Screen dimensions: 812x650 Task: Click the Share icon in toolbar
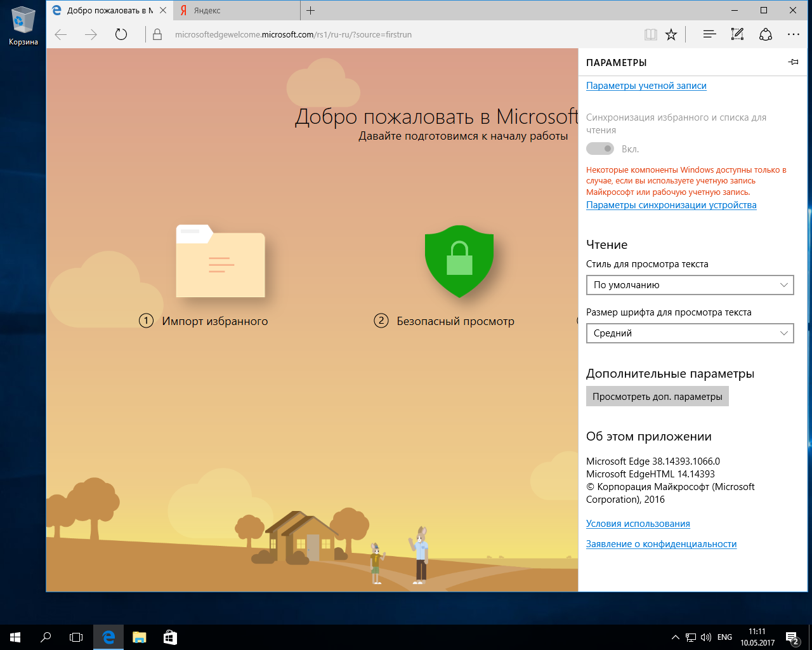766,34
